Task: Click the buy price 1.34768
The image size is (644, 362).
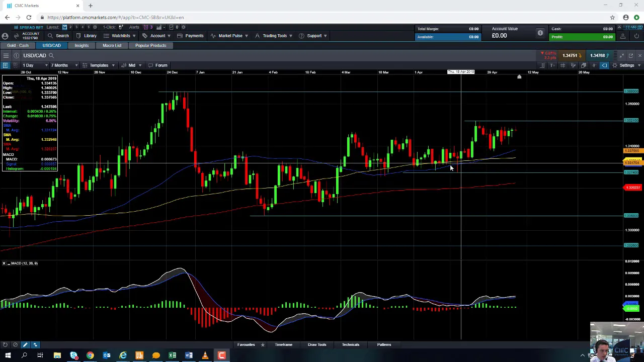Action: click(x=599, y=55)
